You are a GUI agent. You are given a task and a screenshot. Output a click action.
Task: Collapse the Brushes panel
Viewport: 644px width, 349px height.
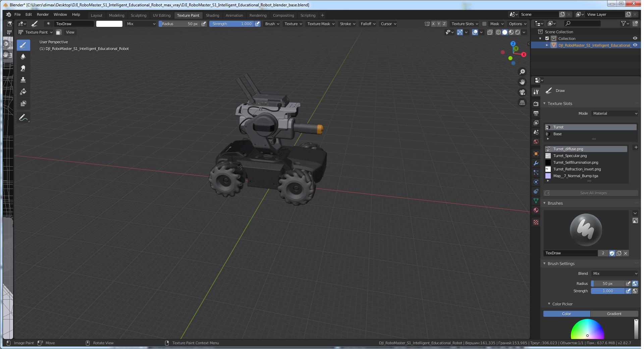click(x=544, y=203)
